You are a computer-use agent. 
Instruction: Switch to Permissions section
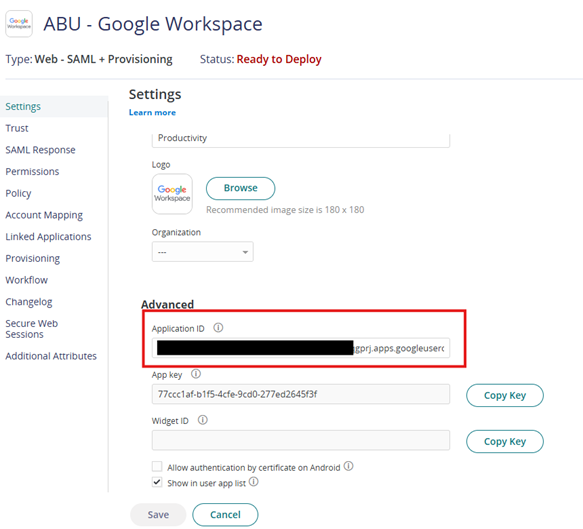click(32, 171)
